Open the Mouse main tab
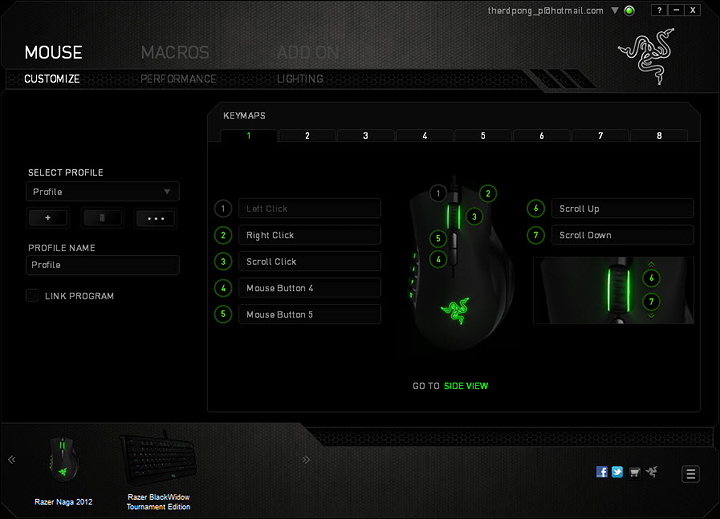 tap(53, 52)
